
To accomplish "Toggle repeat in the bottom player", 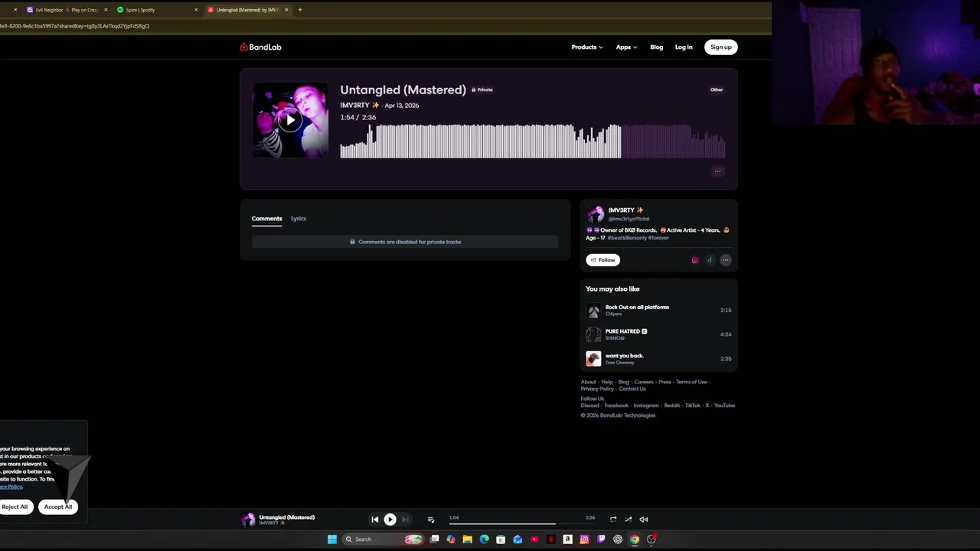I will [612, 519].
